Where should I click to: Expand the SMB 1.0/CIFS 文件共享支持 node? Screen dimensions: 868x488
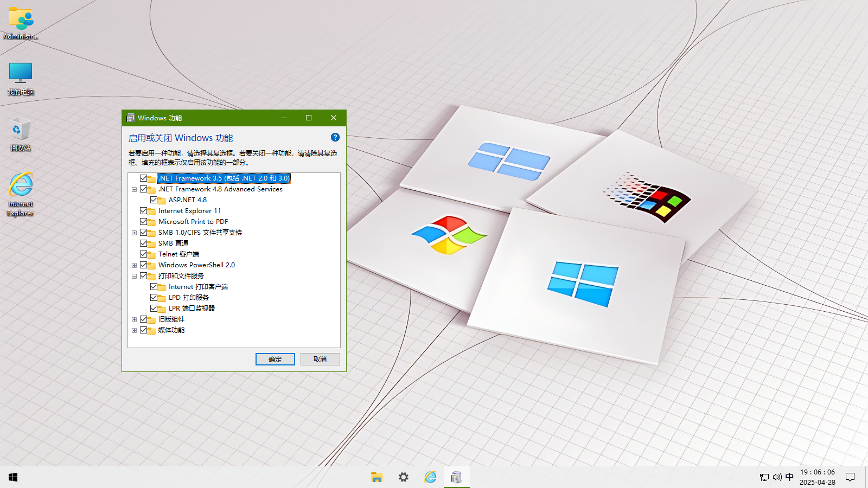coord(134,233)
